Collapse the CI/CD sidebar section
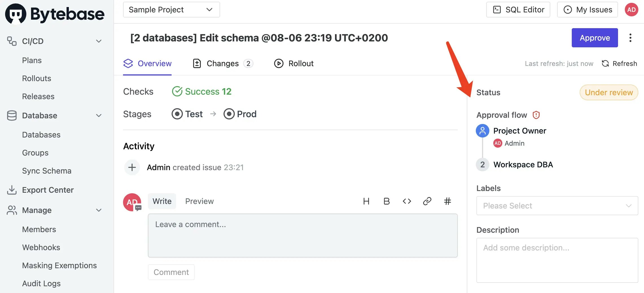The width and height of the screenshot is (644, 293). tap(99, 41)
